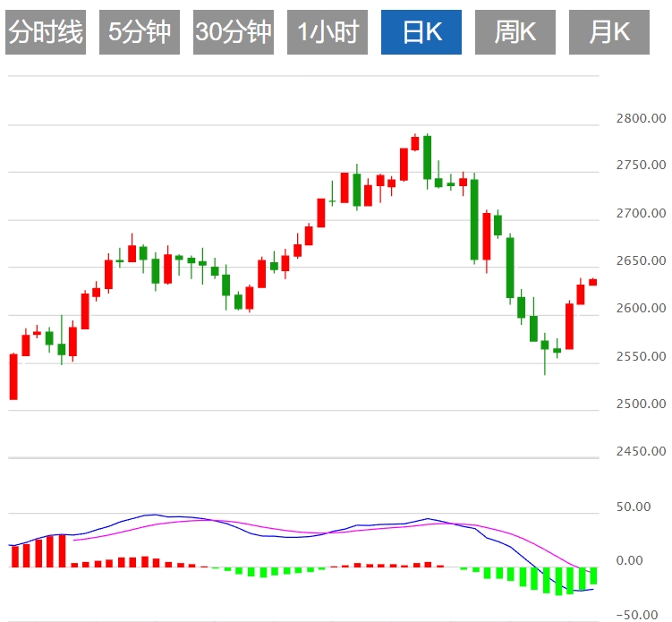
Task: Click the 50.00 MACD axis label
Action: click(x=634, y=507)
